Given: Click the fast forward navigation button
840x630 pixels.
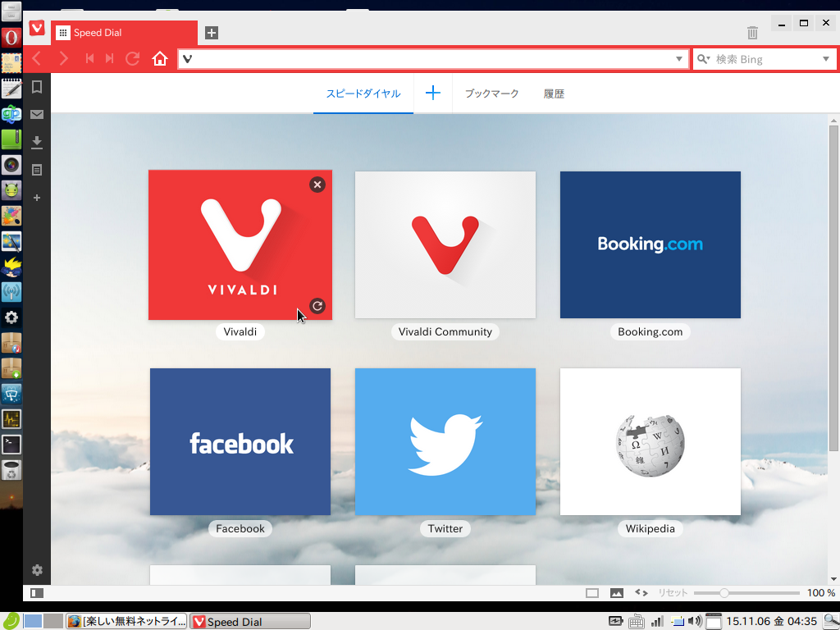Looking at the screenshot, I should pyautogui.click(x=109, y=58).
